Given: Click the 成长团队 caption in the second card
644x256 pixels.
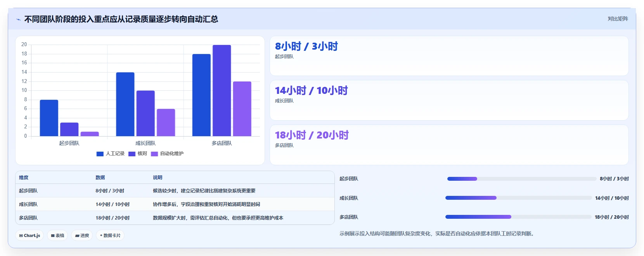Looking at the screenshot, I should [x=284, y=101].
